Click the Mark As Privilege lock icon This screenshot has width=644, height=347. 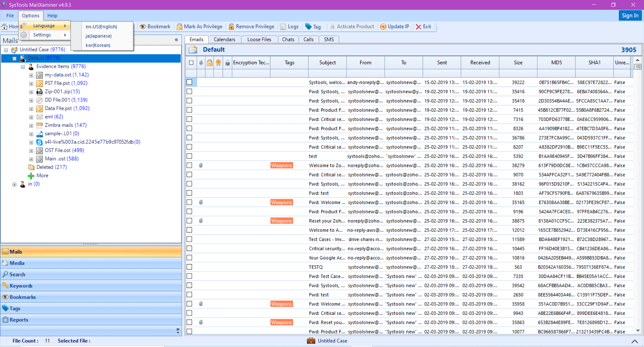pyautogui.click(x=179, y=27)
